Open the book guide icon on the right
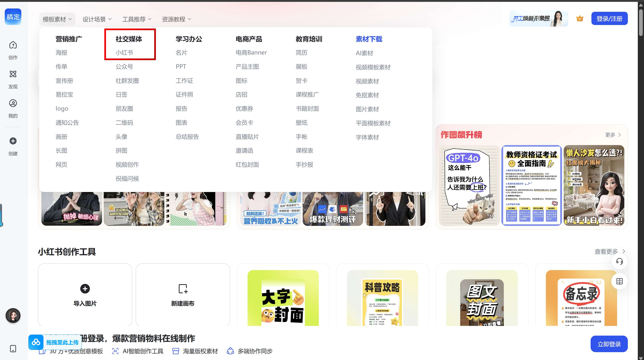The image size is (644, 360). 619,281
